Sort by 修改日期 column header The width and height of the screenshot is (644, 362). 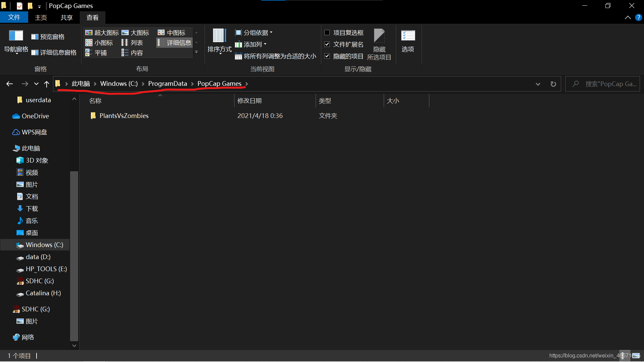(275, 101)
